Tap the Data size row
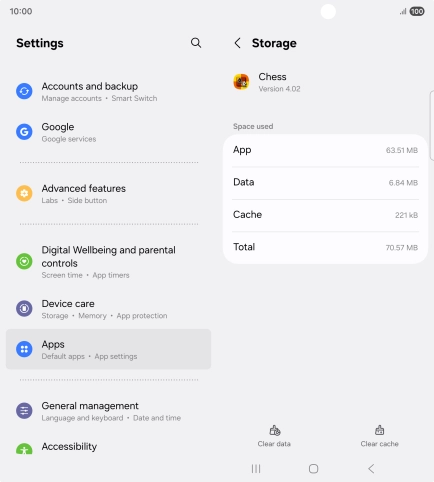This screenshot has width=434, height=482. [x=325, y=183]
